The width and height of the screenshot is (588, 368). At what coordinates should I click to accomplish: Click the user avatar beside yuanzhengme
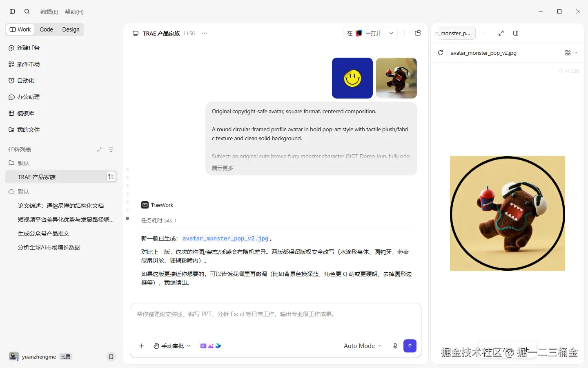(x=13, y=357)
